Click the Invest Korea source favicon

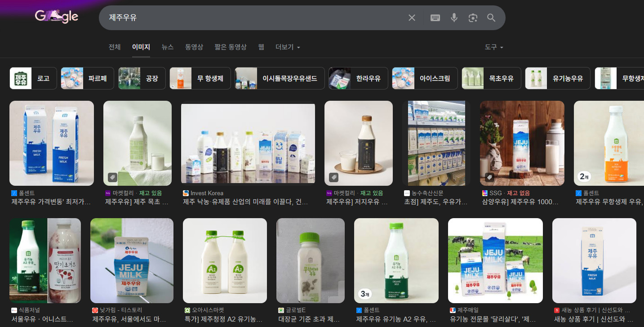tap(186, 193)
